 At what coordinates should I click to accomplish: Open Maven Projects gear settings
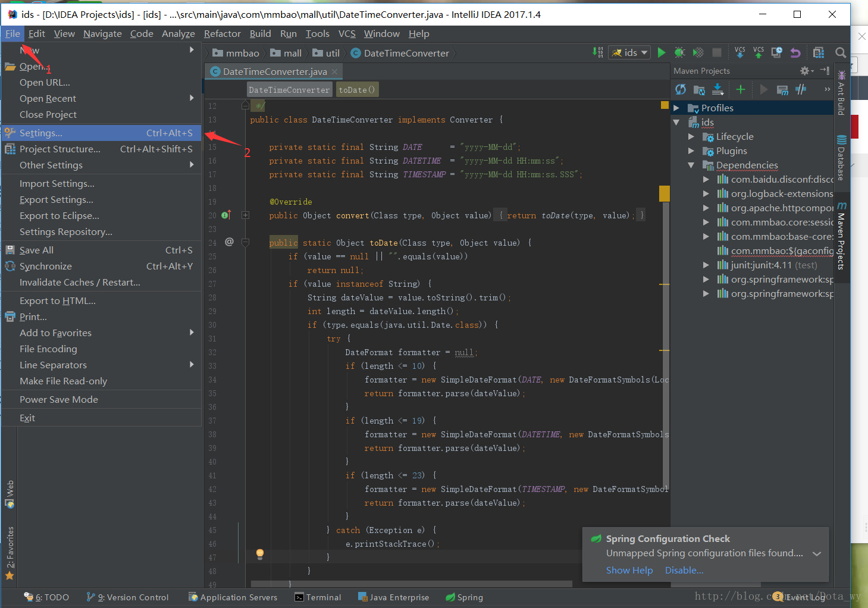(806, 71)
